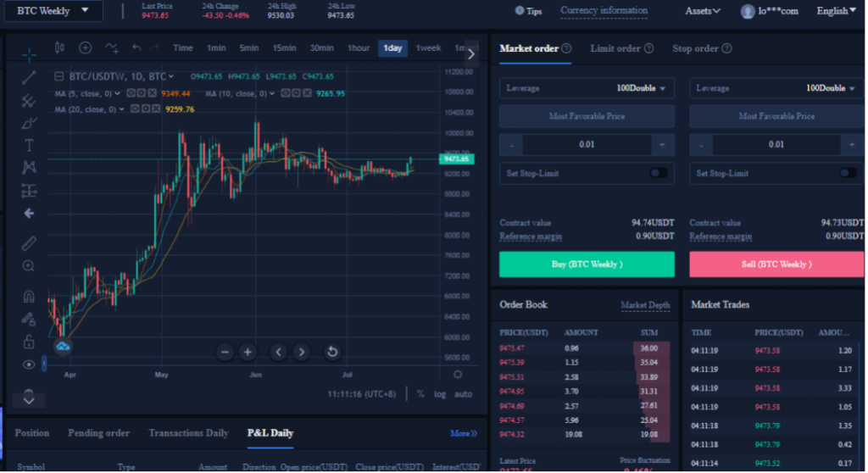The width and height of the screenshot is (868, 473).
Task: Toggle buy-side Set Stop-Limit switch
Action: pos(658,173)
